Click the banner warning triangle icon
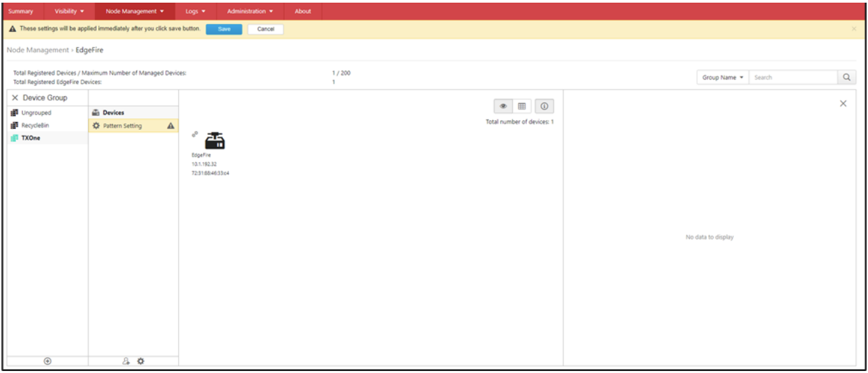The image size is (868, 373). pos(13,29)
